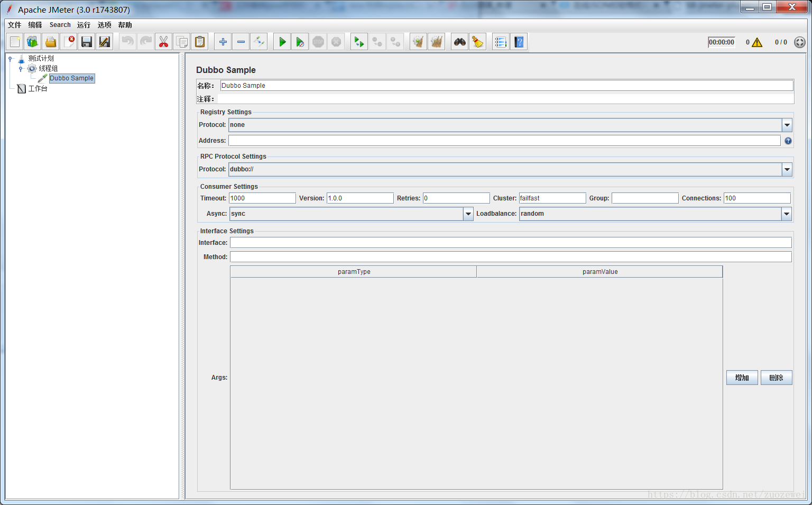Image resolution: width=812 pixels, height=505 pixels.
Task: Click the Paste clipboard icon
Action: [x=200, y=42]
